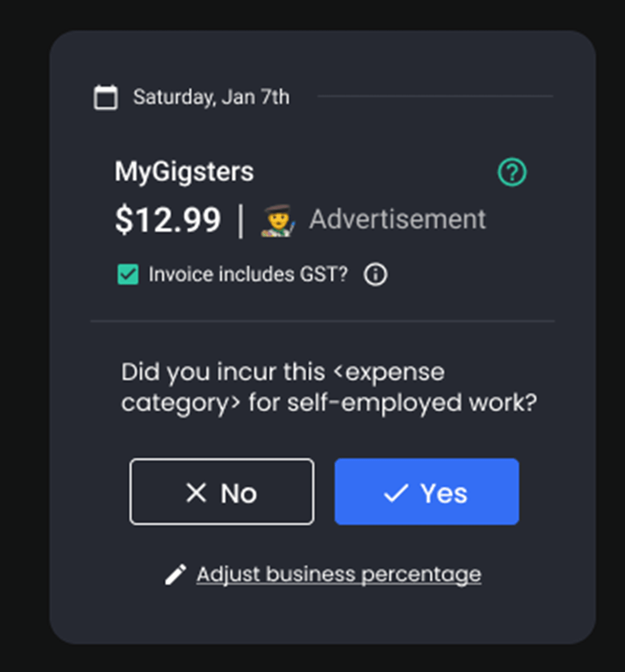Click the divider line below GST checkbox
Screen dimensions: 625x672
[x=323, y=321]
